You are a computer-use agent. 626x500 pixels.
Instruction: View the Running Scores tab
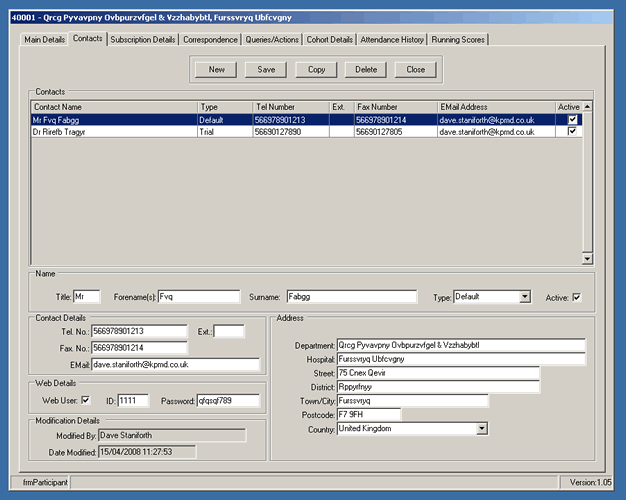[458, 40]
